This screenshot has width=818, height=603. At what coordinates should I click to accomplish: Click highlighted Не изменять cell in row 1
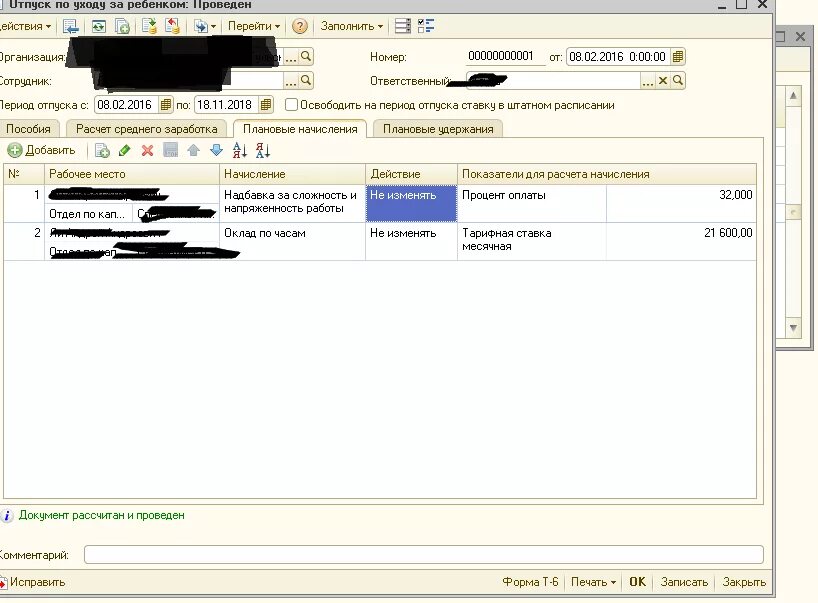pyautogui.click(x=412, y=203)
